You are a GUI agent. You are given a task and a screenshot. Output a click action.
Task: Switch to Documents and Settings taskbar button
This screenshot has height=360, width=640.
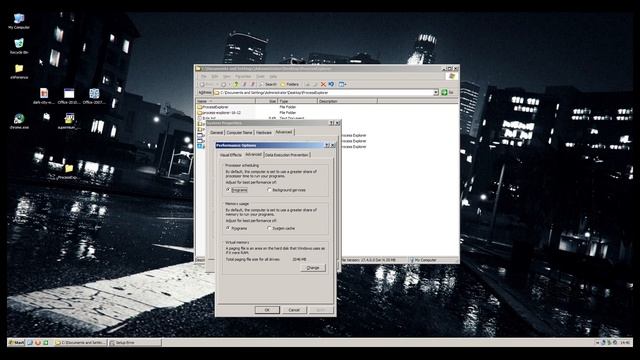click(x=80, y=342)
